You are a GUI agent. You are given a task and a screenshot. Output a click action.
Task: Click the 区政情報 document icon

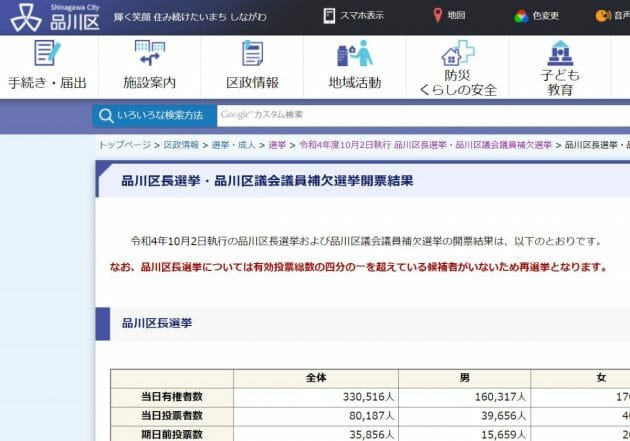click(x=252, y=53)
